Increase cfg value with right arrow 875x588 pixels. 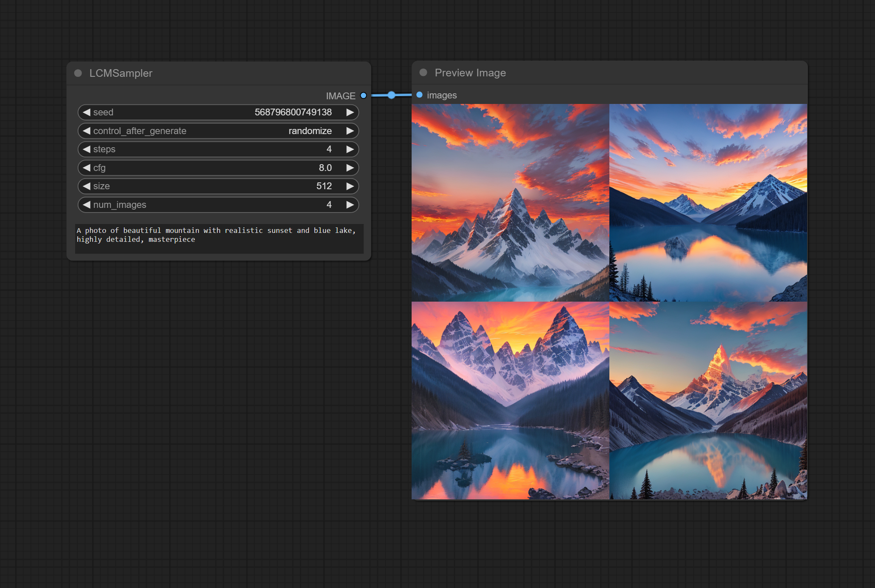tap(350, 168)
